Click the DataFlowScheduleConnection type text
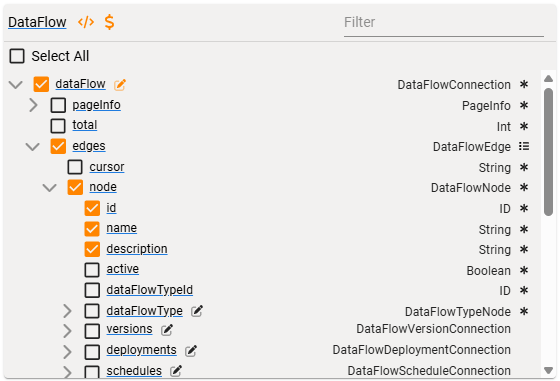Viewport: 560px width, 381px height. click(429, 371)
